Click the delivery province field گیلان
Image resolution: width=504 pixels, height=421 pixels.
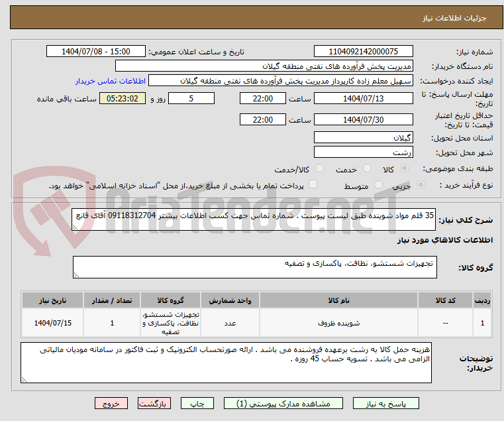(363, 138)
